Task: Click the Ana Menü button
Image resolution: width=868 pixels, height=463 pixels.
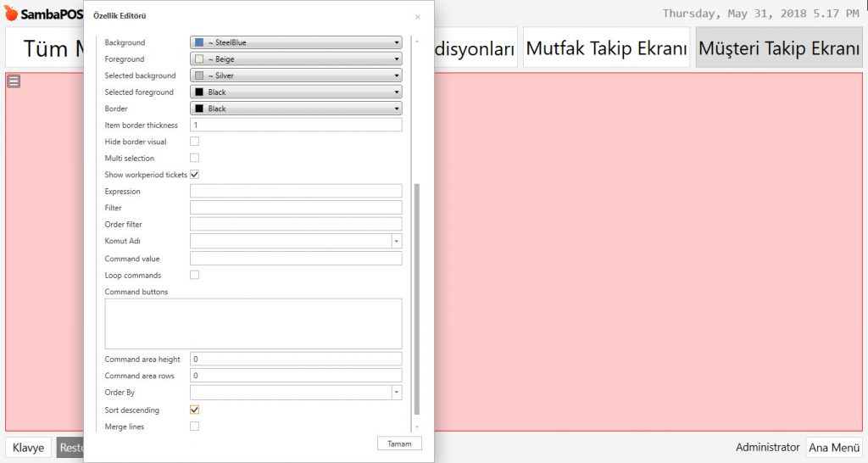Action: click(x=833, y=448)
